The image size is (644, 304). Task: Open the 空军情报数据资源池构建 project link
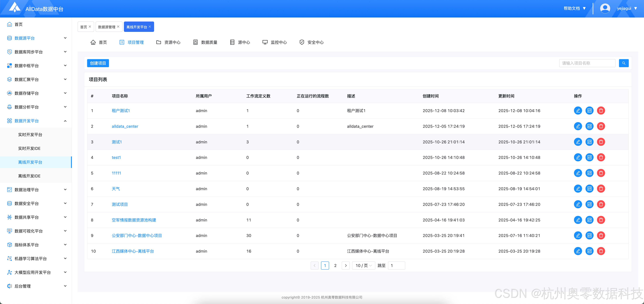coord(134,220)
